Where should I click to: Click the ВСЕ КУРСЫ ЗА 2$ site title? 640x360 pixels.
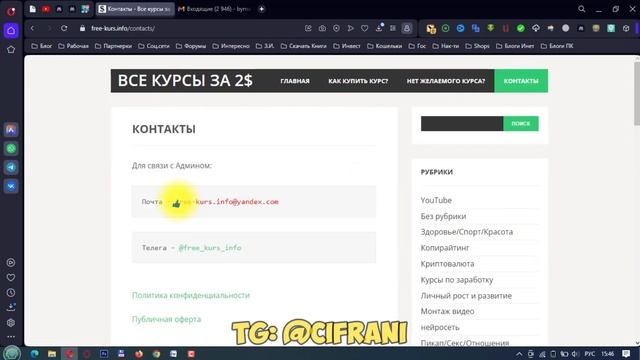coord(185,80)
